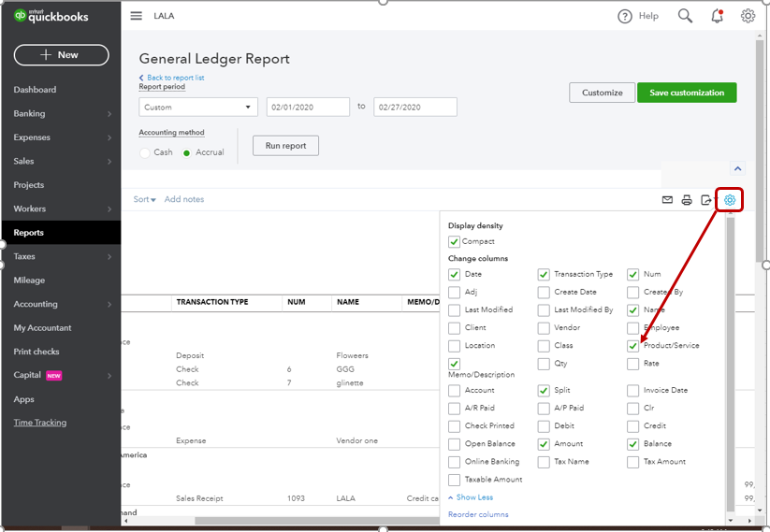Open My Accountant in sidebar
The image size is (770, 532).
[x=42, y=328]
